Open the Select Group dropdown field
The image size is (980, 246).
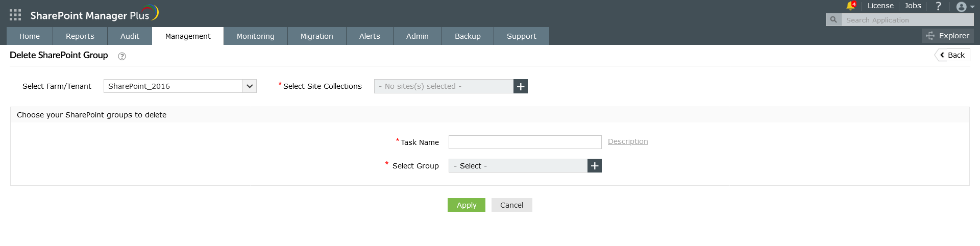coord(518,166)
